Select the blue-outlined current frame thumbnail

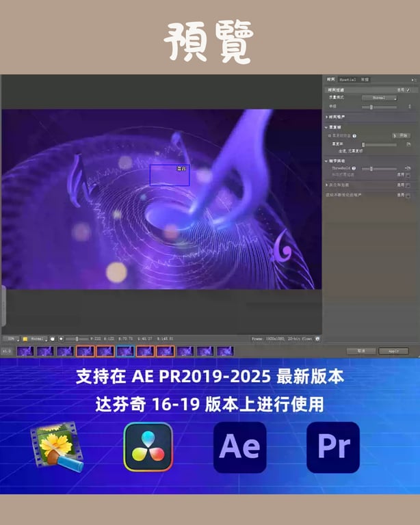tap(125, 351)
